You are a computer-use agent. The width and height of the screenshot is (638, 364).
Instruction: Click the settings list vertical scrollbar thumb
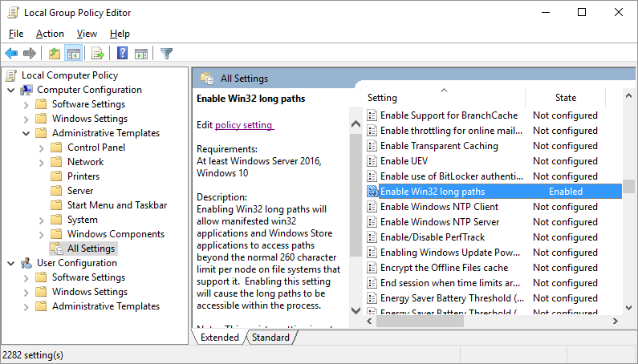(x=629, y=186)
